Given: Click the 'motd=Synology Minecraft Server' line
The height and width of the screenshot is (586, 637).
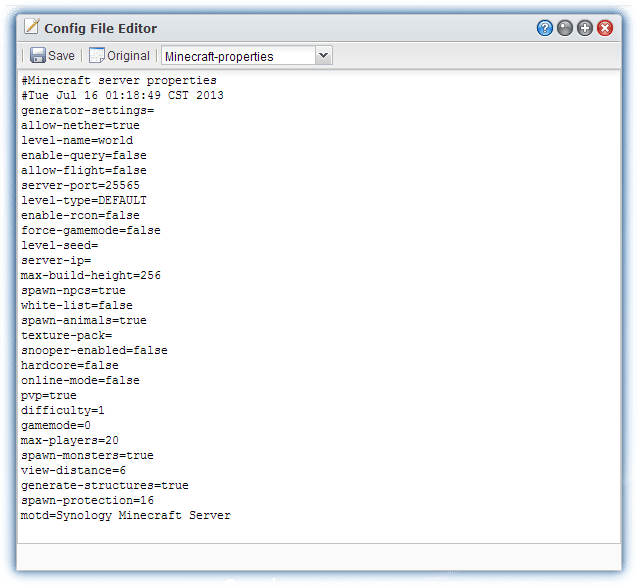Looking at the screenshot, I should point(126,516).
